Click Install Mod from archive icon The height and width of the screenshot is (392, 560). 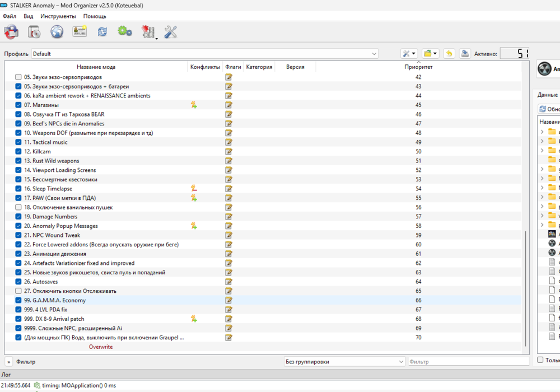(34, 32)
